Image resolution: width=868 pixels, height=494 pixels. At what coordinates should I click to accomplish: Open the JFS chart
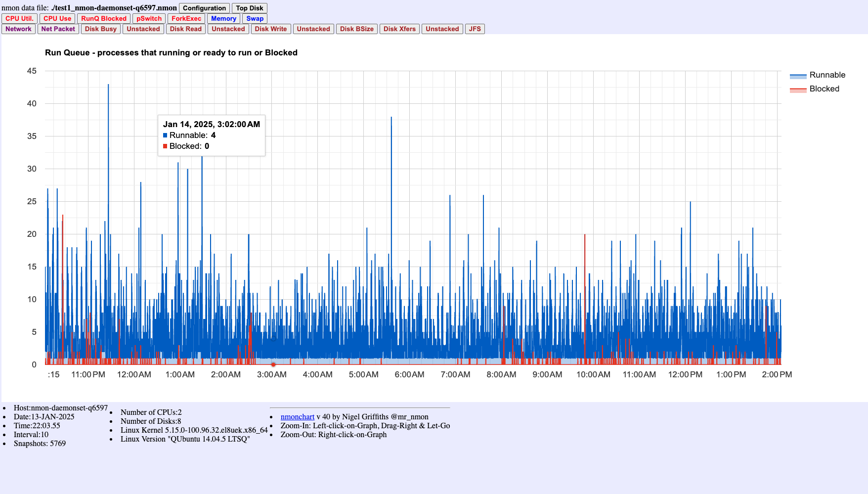click(475, 29)
